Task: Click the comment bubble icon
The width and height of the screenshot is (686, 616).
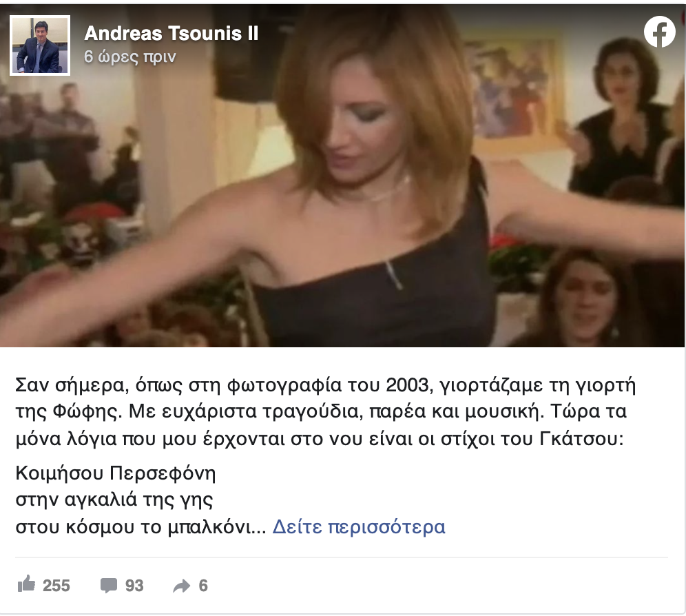Action: click(109, 586)
